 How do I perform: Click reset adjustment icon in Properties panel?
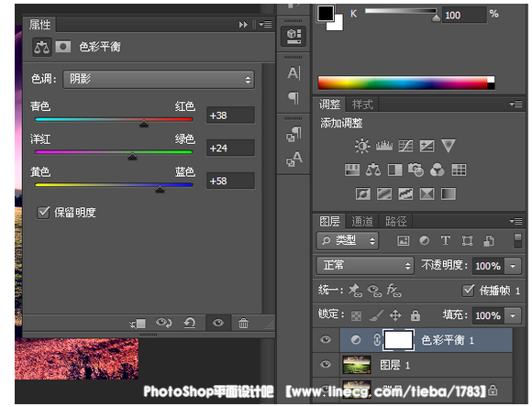click(x=190, y=323)
